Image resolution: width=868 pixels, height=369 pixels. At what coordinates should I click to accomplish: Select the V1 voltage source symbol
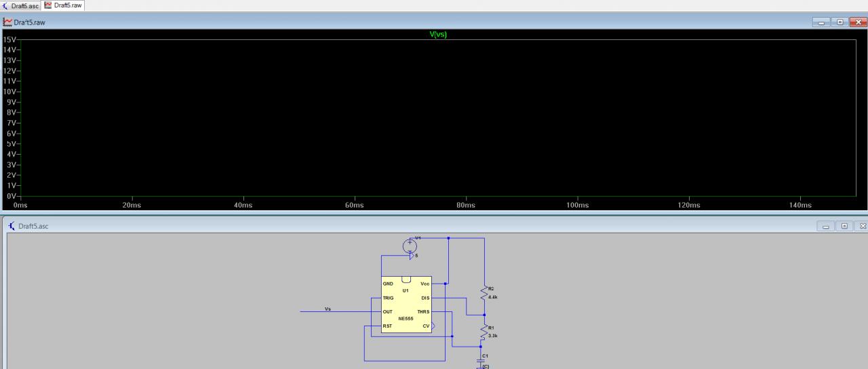[x=410, y=246]
